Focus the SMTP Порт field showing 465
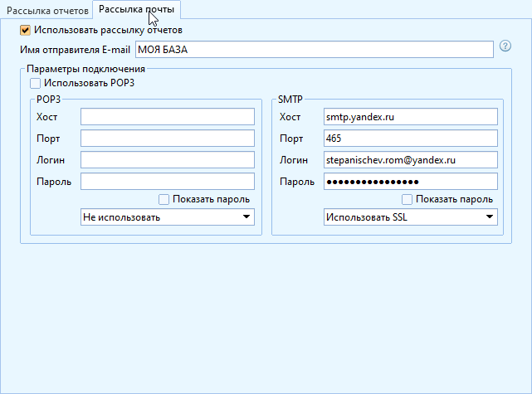This screenshot has width=532, height=394. (410, 139)
